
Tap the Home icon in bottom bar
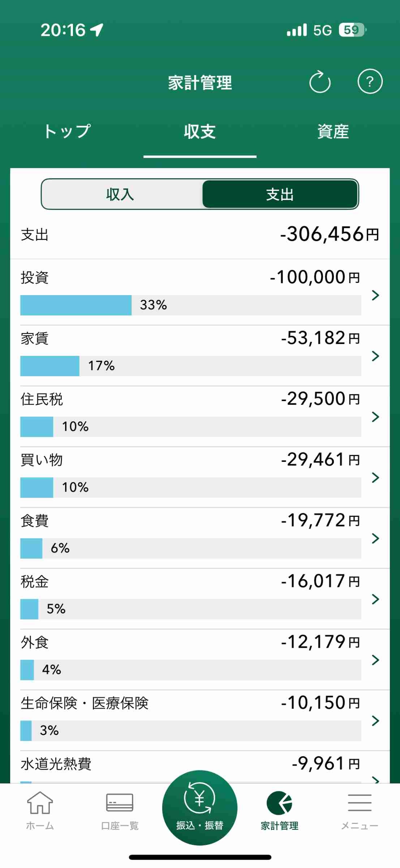click(40, 809)
